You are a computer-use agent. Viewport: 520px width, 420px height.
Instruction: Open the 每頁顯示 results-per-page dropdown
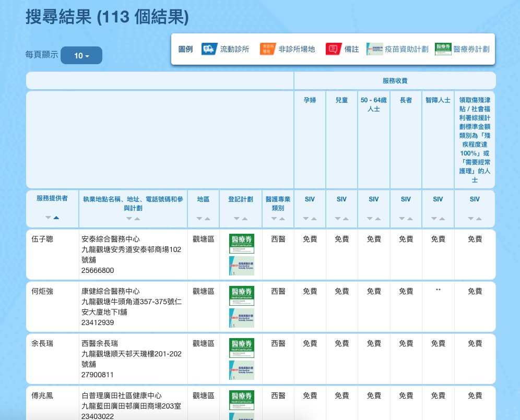(81, 55)
